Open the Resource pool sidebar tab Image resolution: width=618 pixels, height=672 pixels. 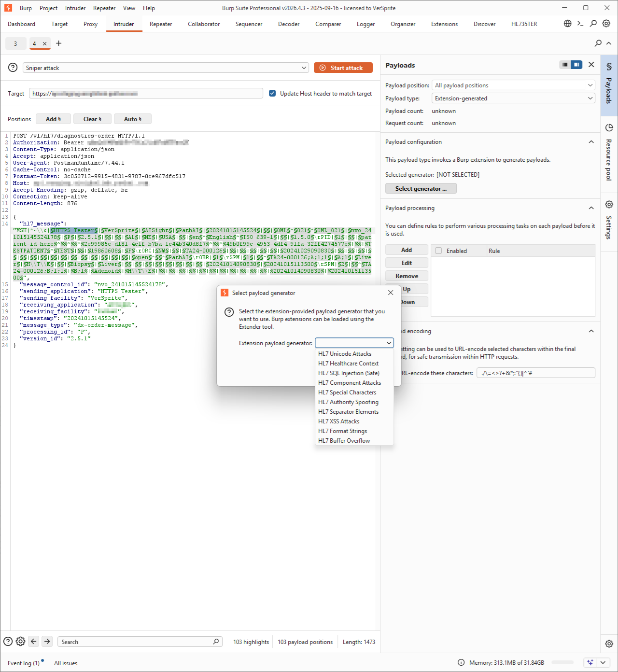(609, 154)
